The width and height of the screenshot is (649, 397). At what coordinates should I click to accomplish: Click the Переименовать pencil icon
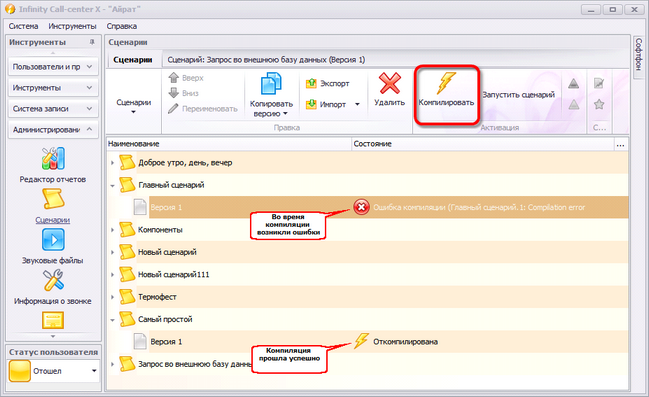pyautogui.click(x=173, y=108)
